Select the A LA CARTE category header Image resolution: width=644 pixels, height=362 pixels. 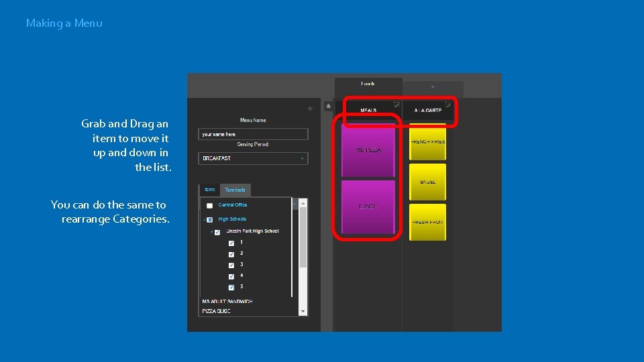click(428, 111)
